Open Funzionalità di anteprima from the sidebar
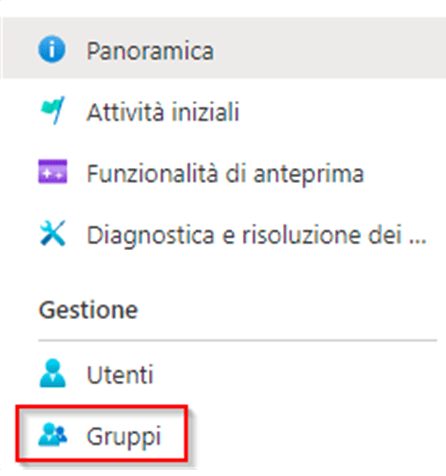Image resolution: width=446 pixels, height=476 pixels. pyautogui.click(x=225, y=174)
